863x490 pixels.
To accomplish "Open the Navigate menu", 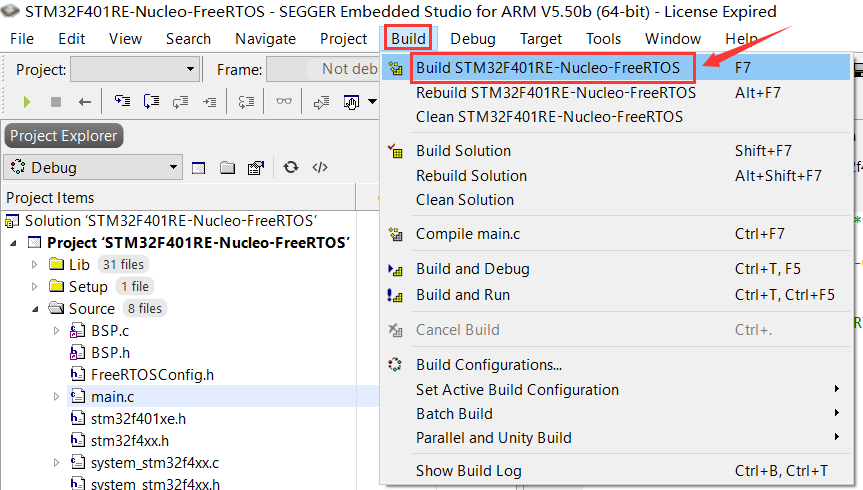I will pyautogui.click(x=265, y=39).
